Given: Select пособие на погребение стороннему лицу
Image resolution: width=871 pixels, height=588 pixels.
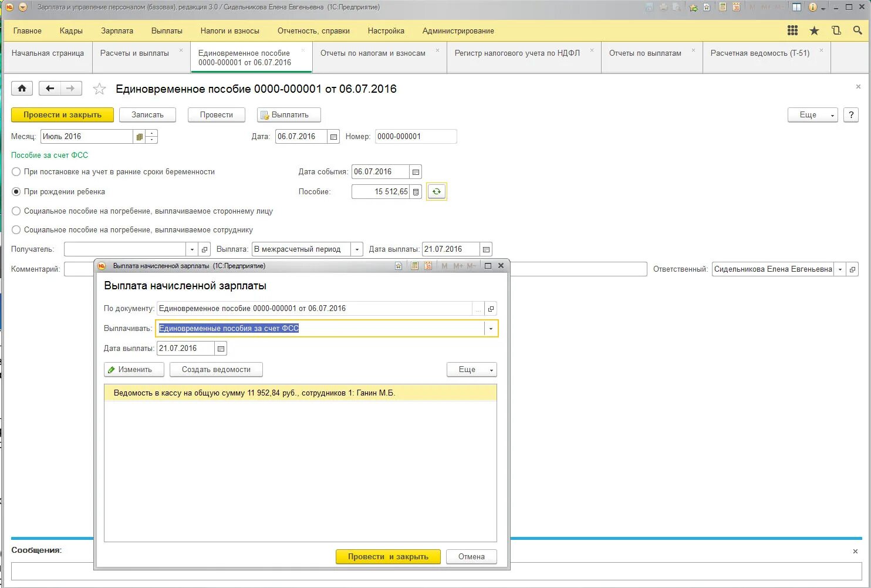Looking at the screenshot, I should [x=16, y=211].
